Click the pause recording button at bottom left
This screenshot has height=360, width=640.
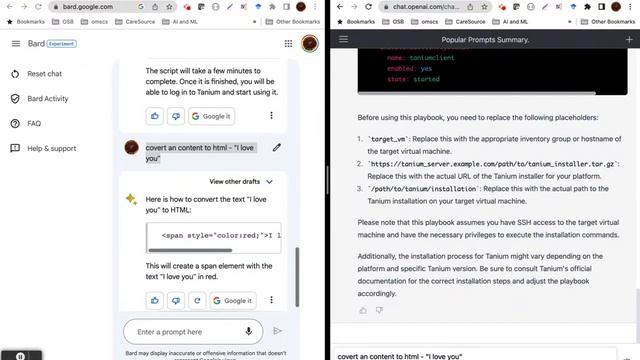point(20,356)
